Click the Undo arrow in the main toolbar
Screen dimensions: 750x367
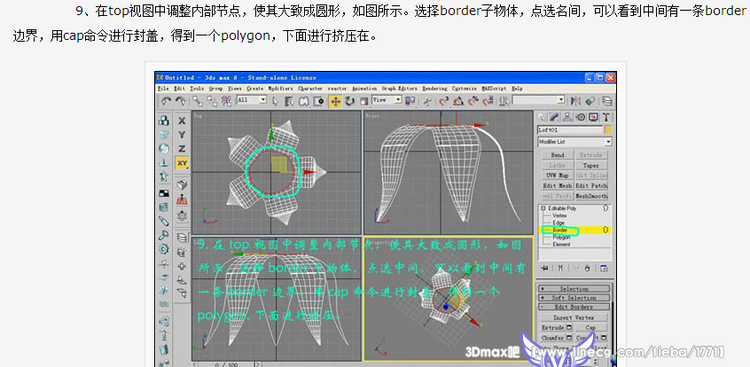coord(166,101)
